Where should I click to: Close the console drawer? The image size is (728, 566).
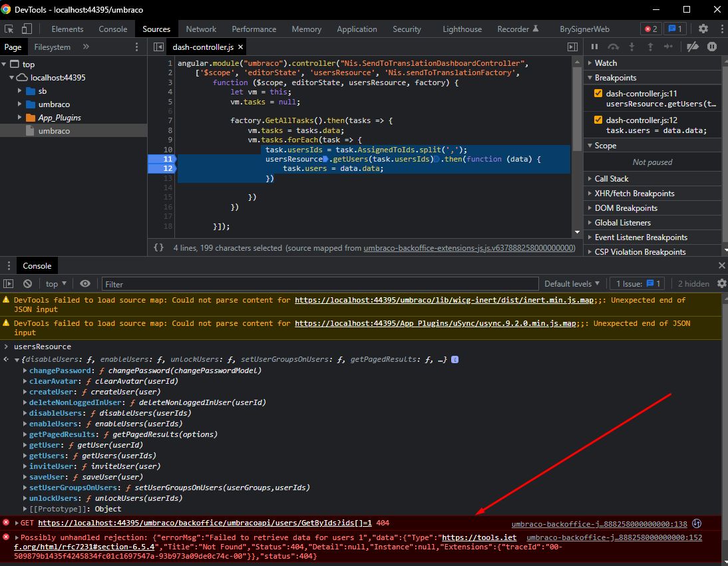(x=721, y=265)
